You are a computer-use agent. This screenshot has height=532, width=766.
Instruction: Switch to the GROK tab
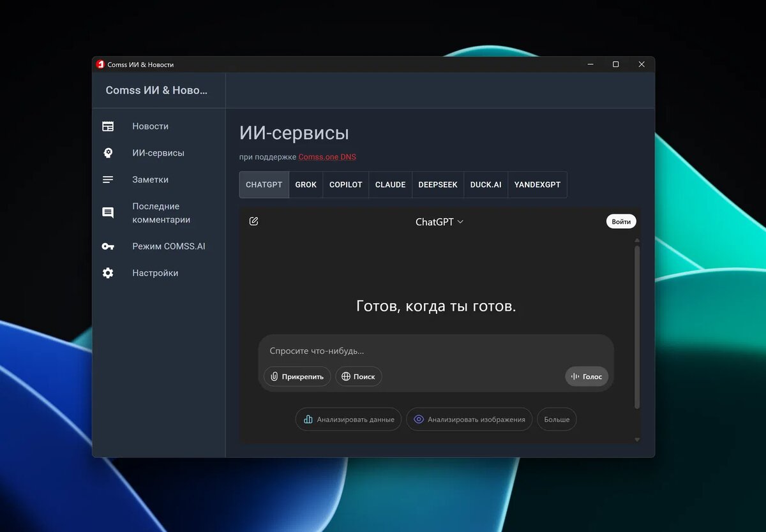(x=306, y=184)
